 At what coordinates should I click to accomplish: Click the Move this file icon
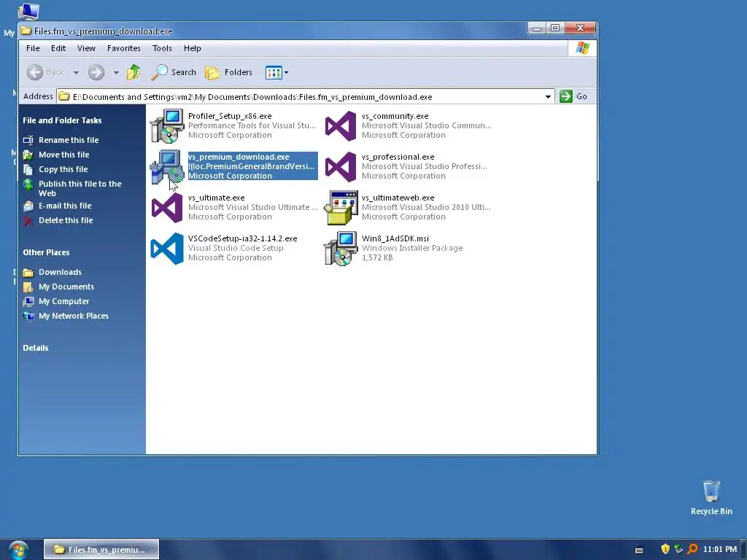[x=28, y=155]
